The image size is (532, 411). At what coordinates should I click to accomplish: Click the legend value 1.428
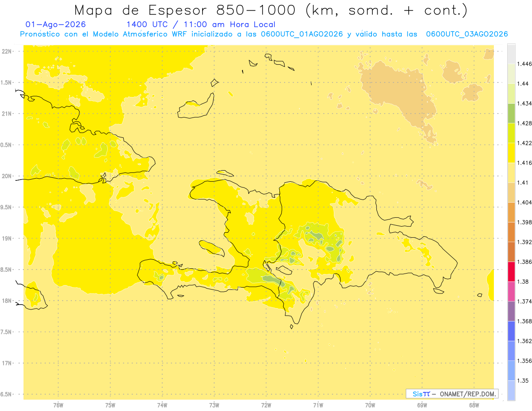point(525,123)
